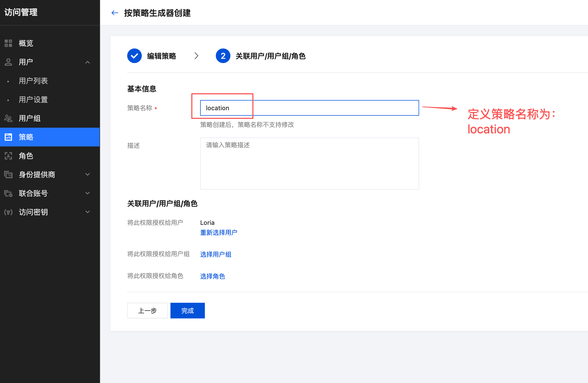This screenshot has width=588, height=383.
Task: Expand the Access Keys chevron
Action: (88, 212)
